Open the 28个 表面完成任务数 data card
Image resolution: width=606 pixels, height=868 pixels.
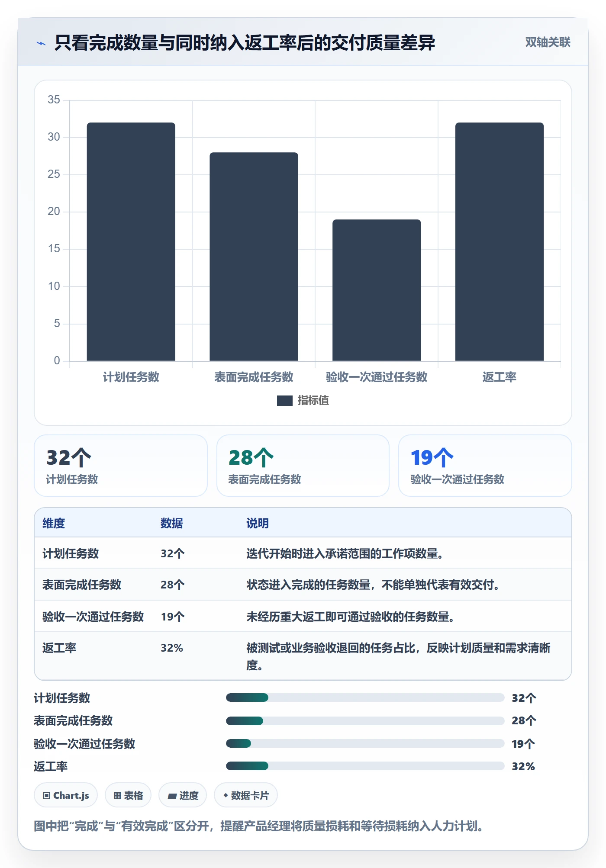pyautogui.click(x=303, y=466)
